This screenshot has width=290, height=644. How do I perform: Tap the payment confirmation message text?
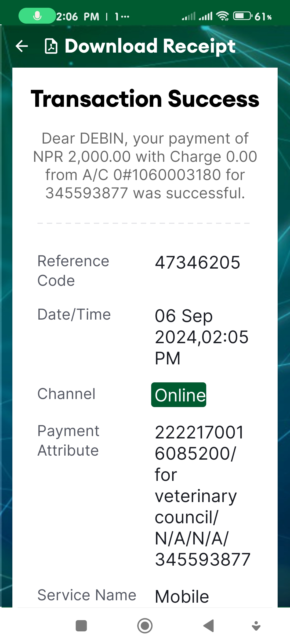pyautogui.click(x=145, y=166)
